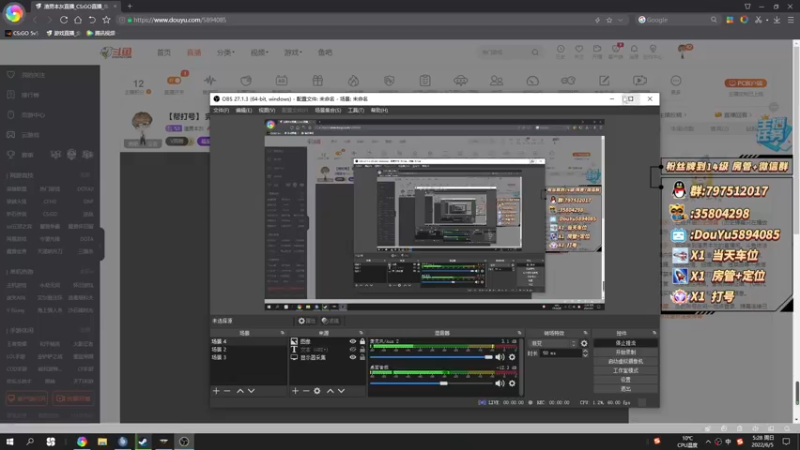Expand Douyu 游戏 navigation dropdown
This screenshot has width=800, height=450.
point(293,53)
